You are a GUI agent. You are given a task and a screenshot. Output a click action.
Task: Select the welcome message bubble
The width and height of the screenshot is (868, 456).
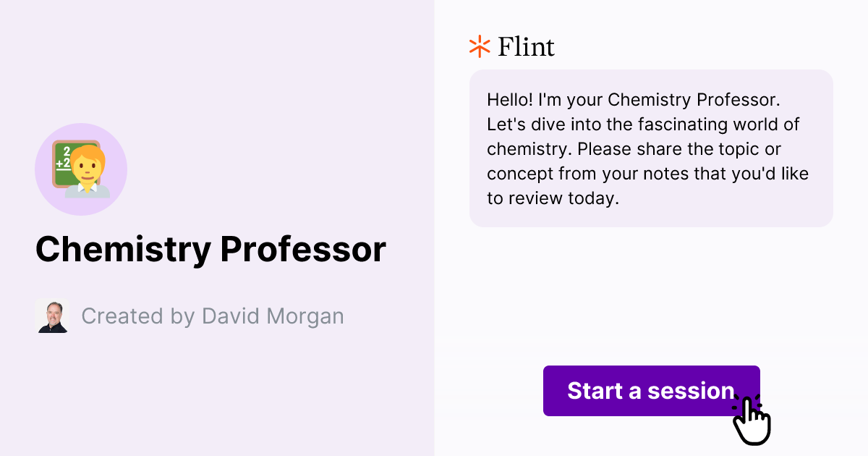tap(651, 148)
